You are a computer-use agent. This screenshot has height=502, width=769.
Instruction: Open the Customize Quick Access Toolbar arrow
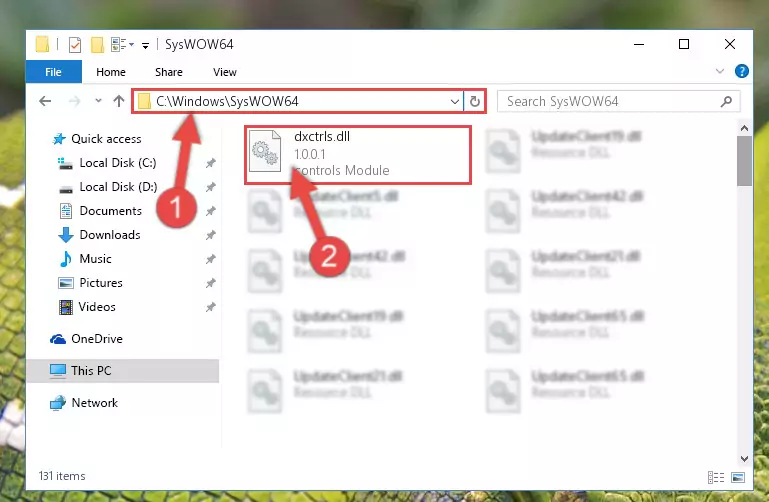coord(145,46)
